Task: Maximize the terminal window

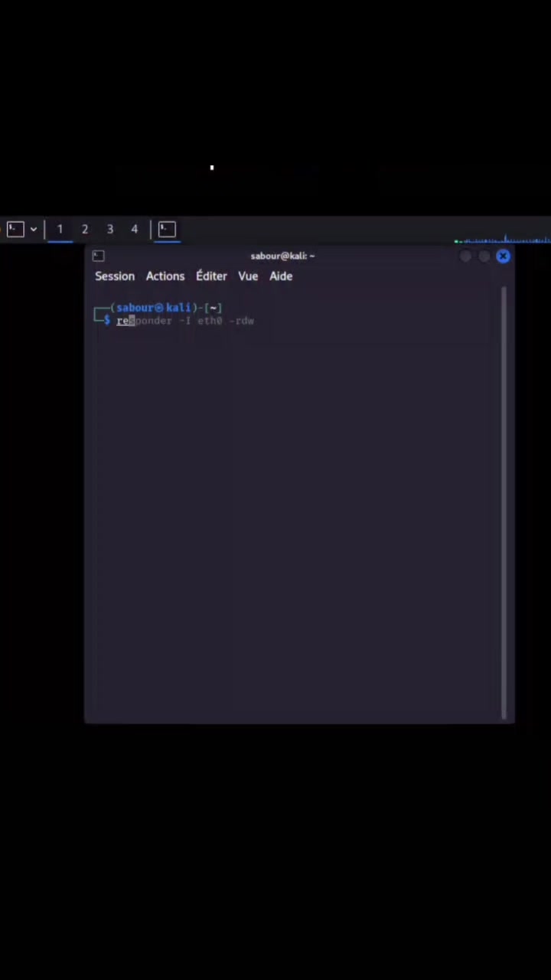Action: point(484,256)
